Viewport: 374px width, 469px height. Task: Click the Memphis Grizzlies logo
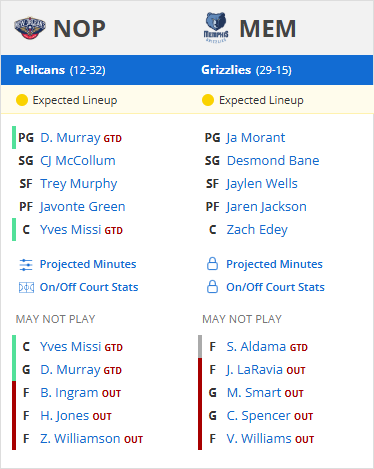pos(216,27)
